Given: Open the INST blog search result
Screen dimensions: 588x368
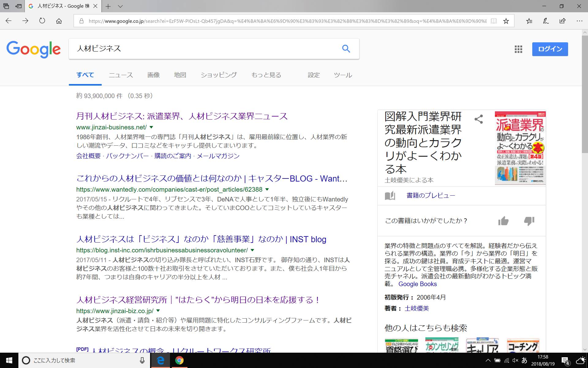Looking at the screenshot, I should [201, 239].
